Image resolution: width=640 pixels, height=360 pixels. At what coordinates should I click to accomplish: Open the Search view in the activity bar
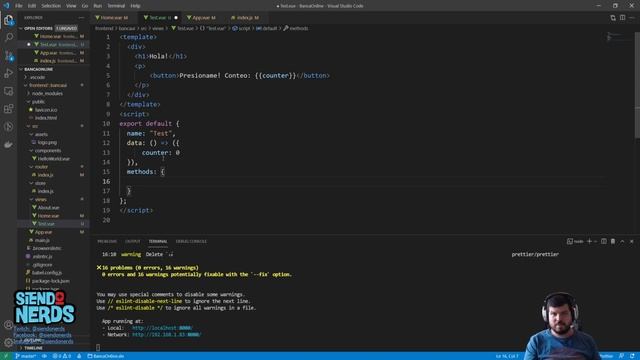point(9,38)
